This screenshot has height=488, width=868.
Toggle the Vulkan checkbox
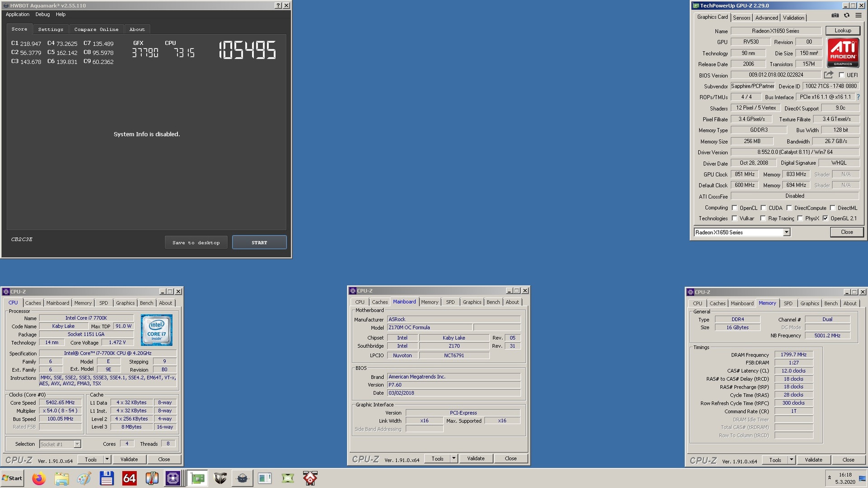click(735, 218)
